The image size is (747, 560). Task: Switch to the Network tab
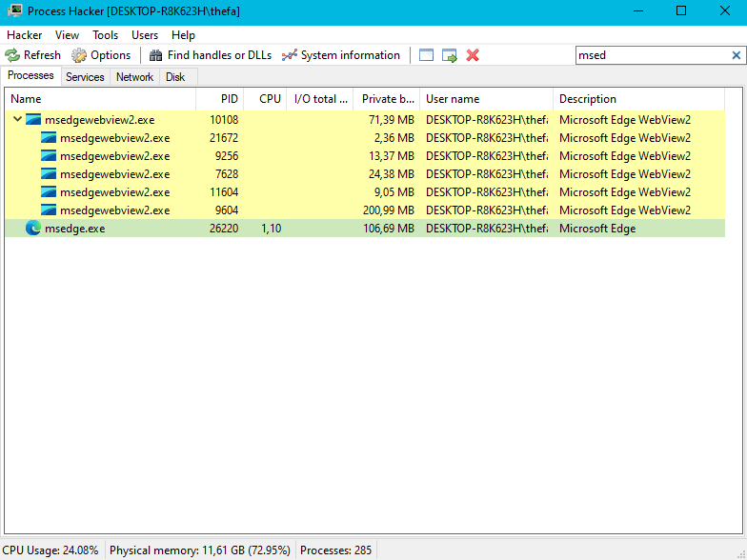(x=134, y=77)
